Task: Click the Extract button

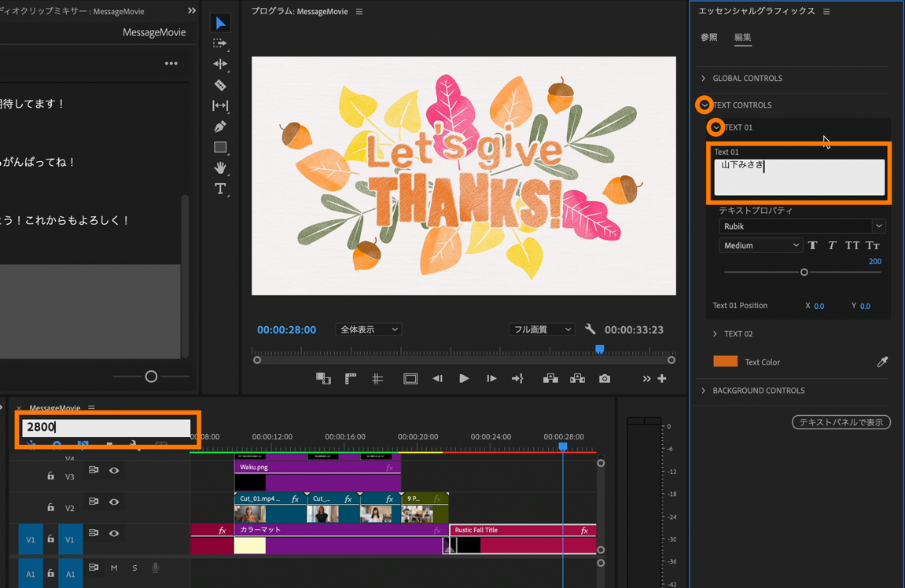Action: pyautogui.click(x=578, y=379)
